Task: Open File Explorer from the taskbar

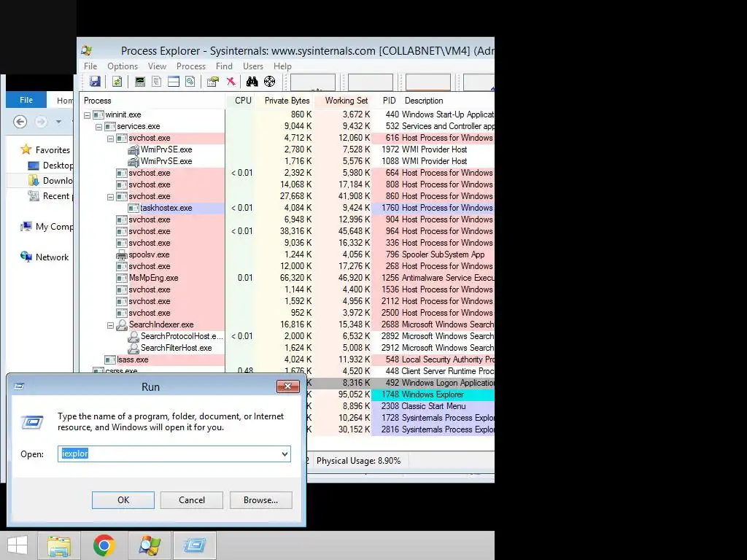Action: (x=59, y=545)
